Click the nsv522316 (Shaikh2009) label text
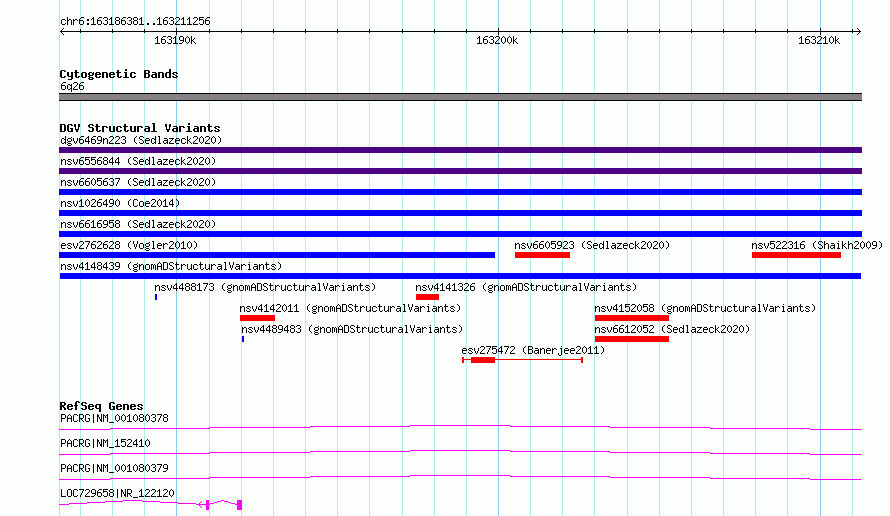The image size is (890, 516). (x=817, y=245)
